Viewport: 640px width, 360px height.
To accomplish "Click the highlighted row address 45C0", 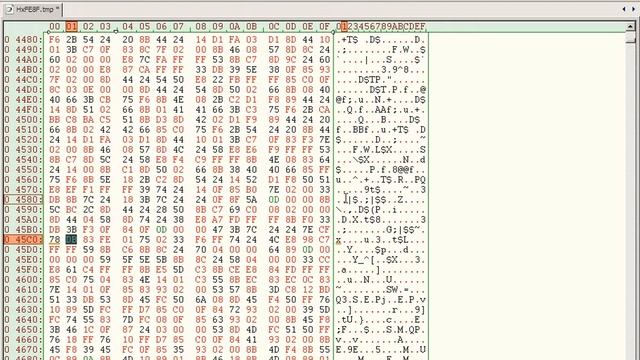I will tap(23, 240).
